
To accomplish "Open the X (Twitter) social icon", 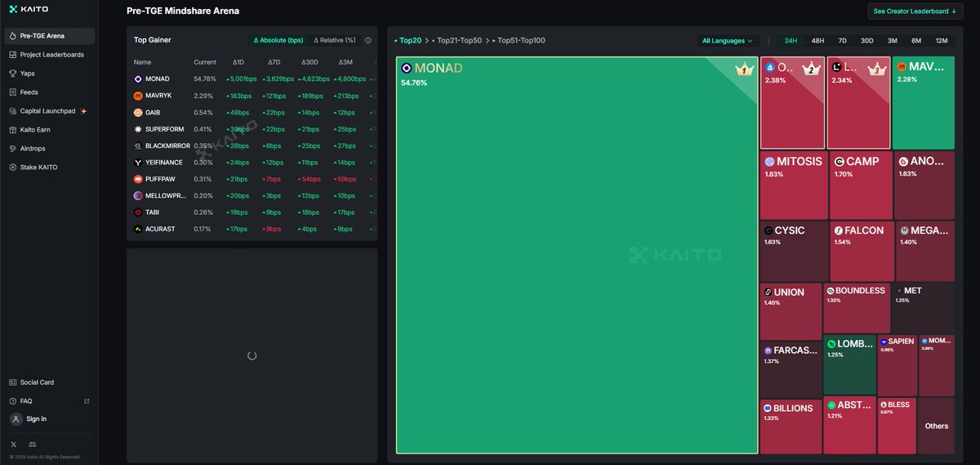I will click(x=13, y=445).
